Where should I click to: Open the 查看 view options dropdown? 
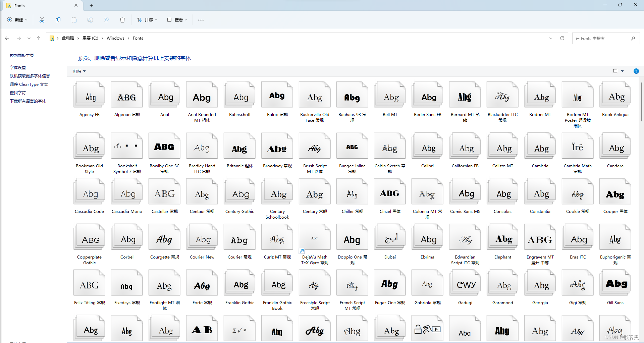click(x=177, y=20)
